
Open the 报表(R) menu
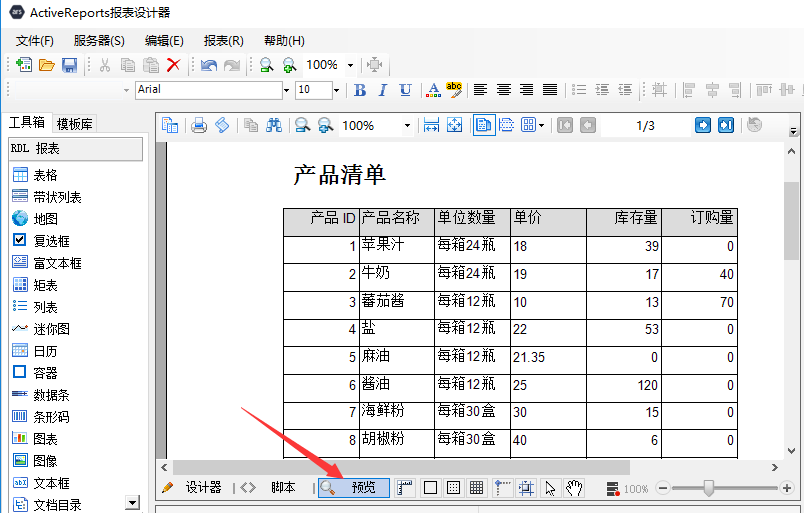pyautogui.click(x=223, y=41)
